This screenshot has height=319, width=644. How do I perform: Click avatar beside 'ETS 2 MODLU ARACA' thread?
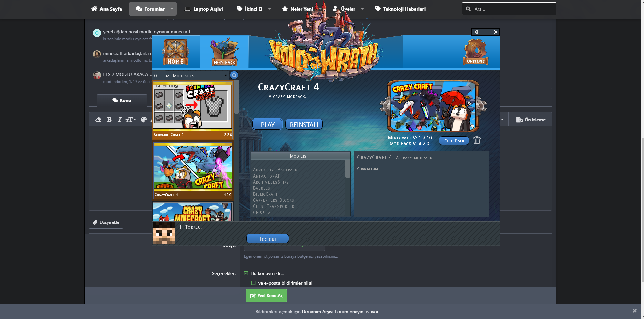coord(97,75)
